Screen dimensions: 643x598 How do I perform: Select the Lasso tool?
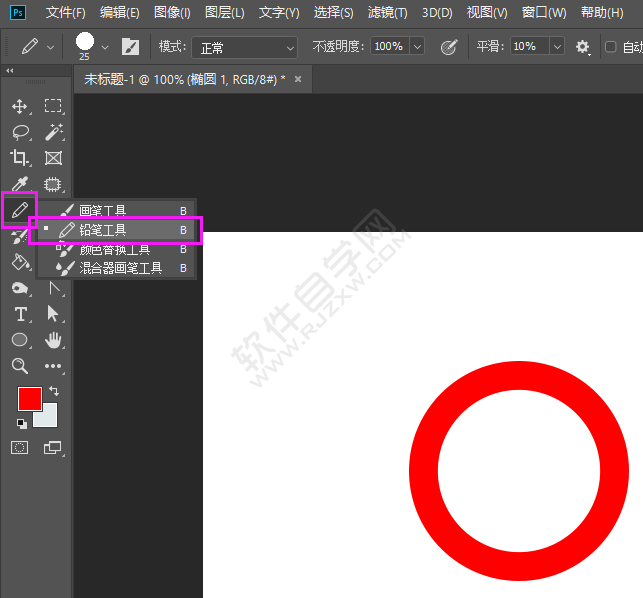point(21,132)
